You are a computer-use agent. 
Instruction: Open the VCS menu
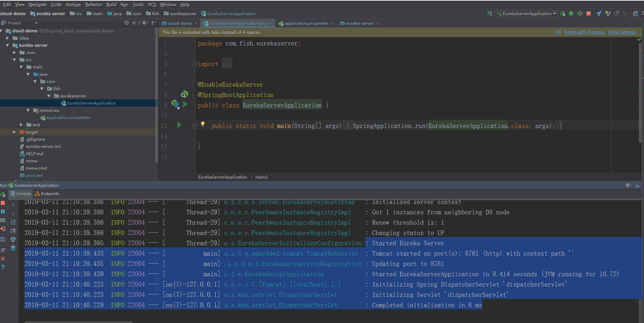(152, 4)
